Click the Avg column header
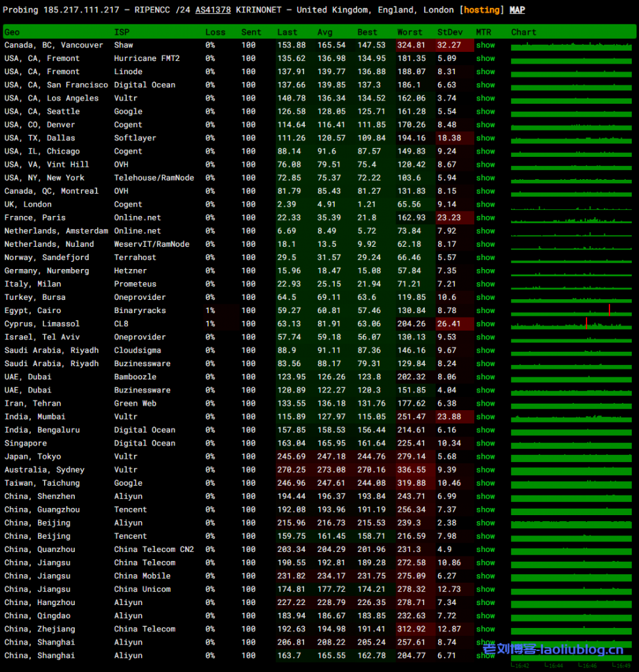The width and height of the screenshot is (639, 672). click(326, 32)
